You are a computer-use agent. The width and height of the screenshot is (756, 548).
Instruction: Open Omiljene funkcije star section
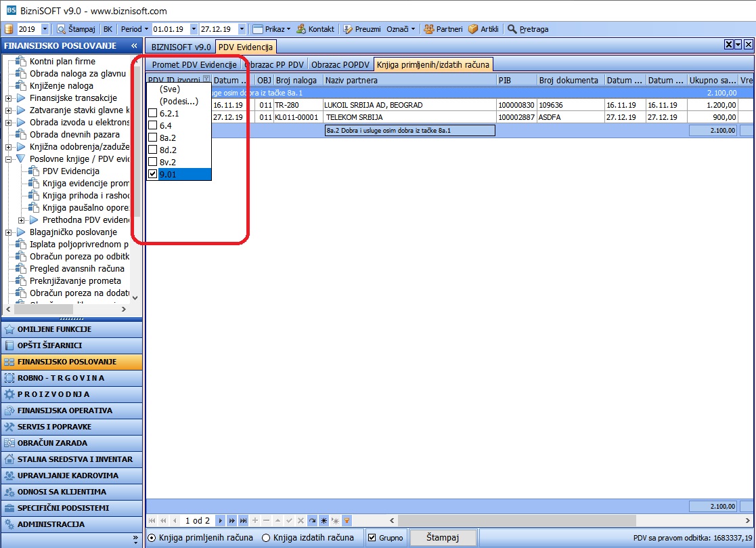71,329
